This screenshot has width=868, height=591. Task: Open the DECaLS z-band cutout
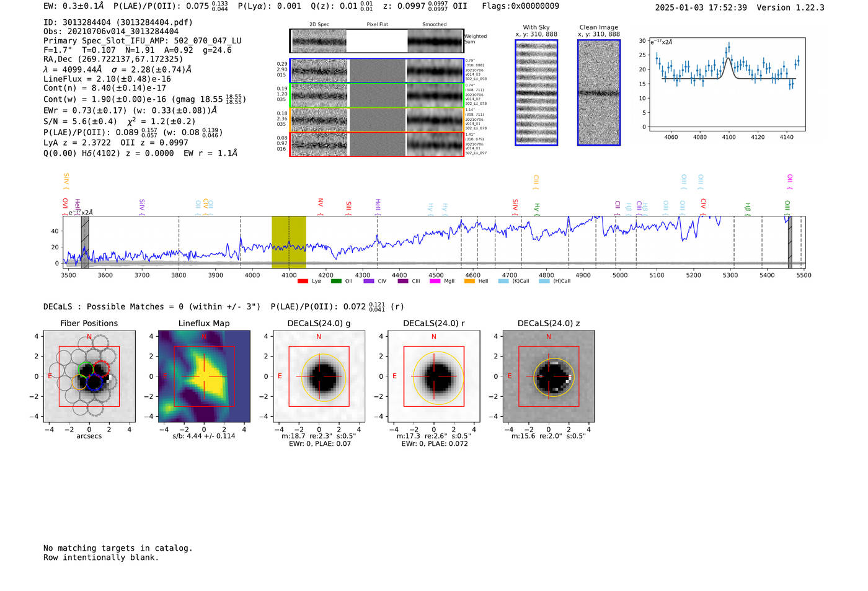549,376
